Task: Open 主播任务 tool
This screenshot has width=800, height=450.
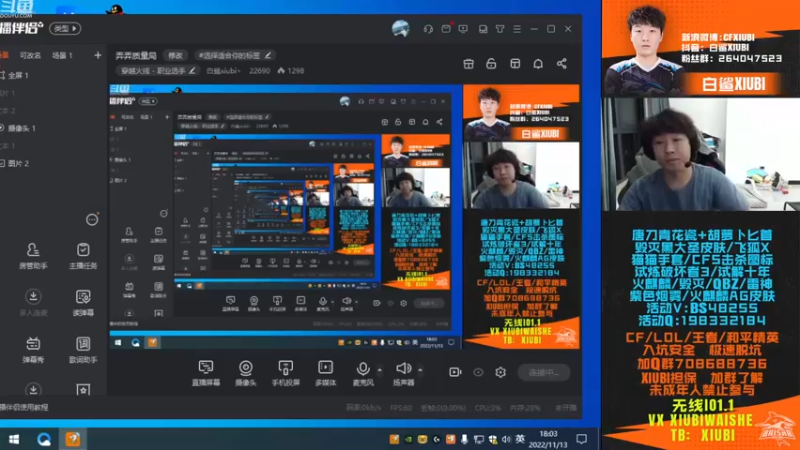Action: tap(83, 256)
